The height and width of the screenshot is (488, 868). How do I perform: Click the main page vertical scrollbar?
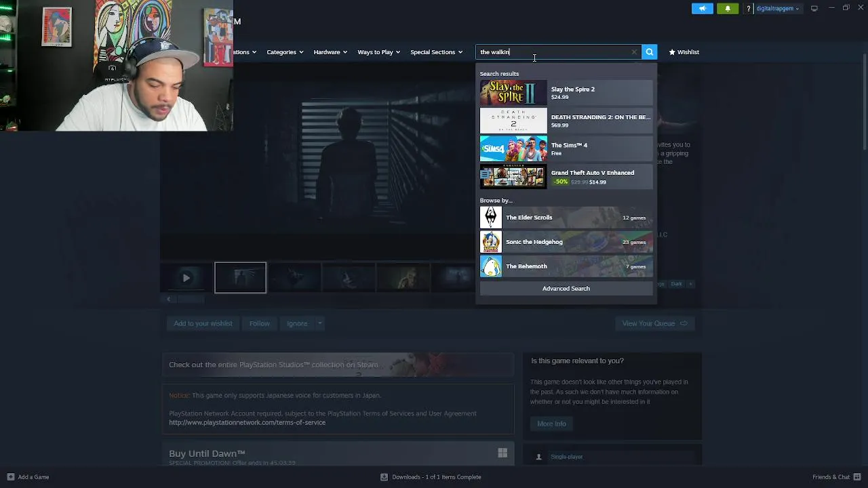(863, 102)
